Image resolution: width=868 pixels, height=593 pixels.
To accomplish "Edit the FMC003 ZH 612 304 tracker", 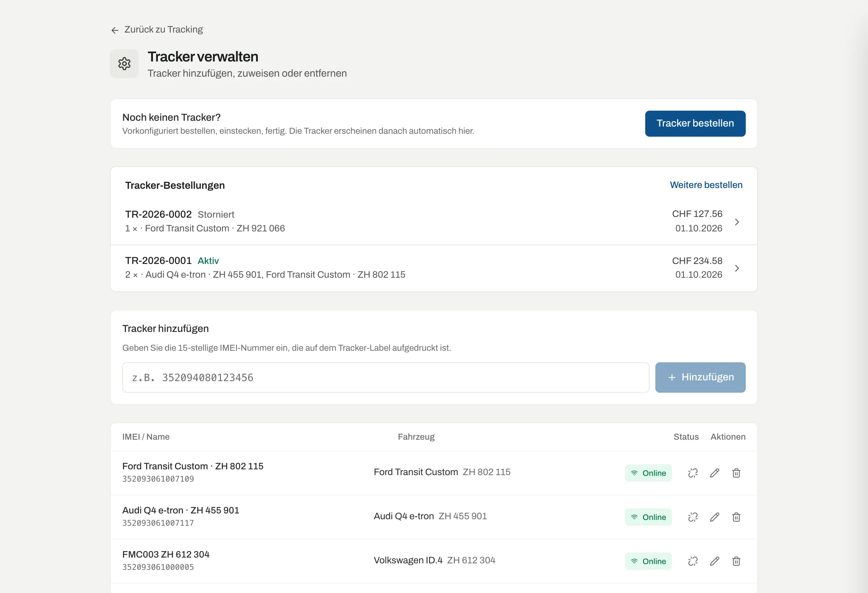I will pos(715,561).
